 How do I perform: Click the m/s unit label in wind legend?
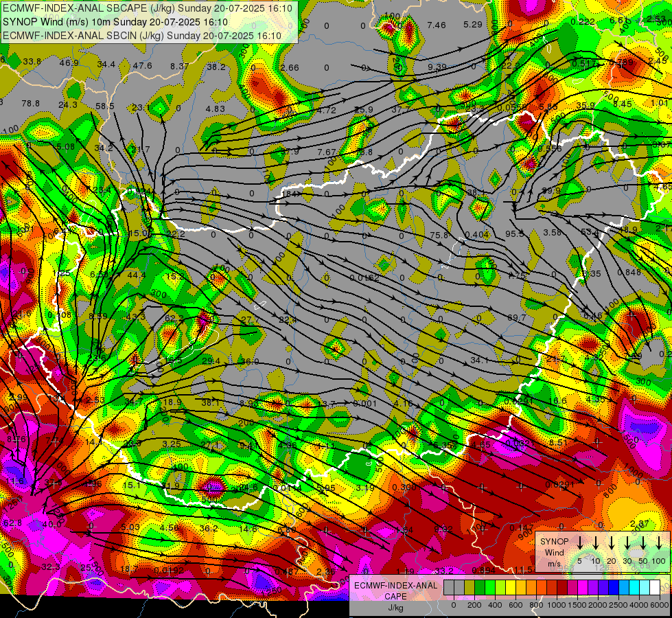click(554, 564)
